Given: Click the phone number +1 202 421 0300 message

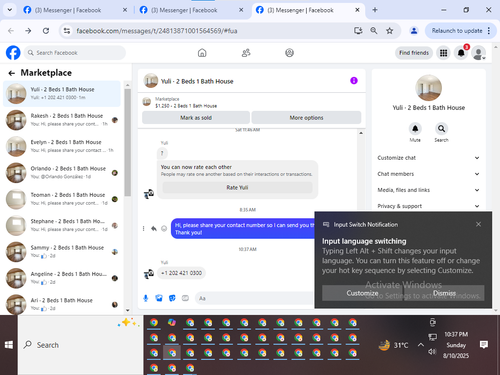Looking at the screenshot, I should (x=181, y=273).
